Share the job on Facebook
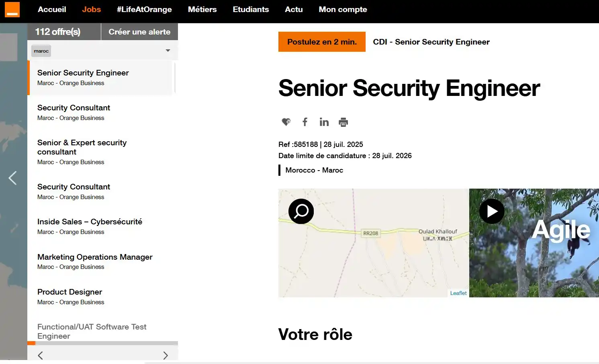599x364 pixels. coord(305,122)
